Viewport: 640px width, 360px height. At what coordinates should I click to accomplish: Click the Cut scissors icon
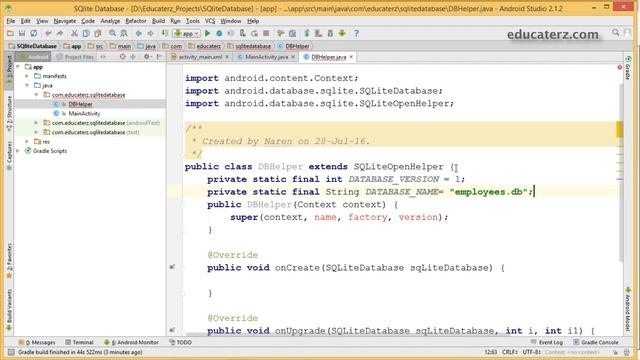pos(74,33)
